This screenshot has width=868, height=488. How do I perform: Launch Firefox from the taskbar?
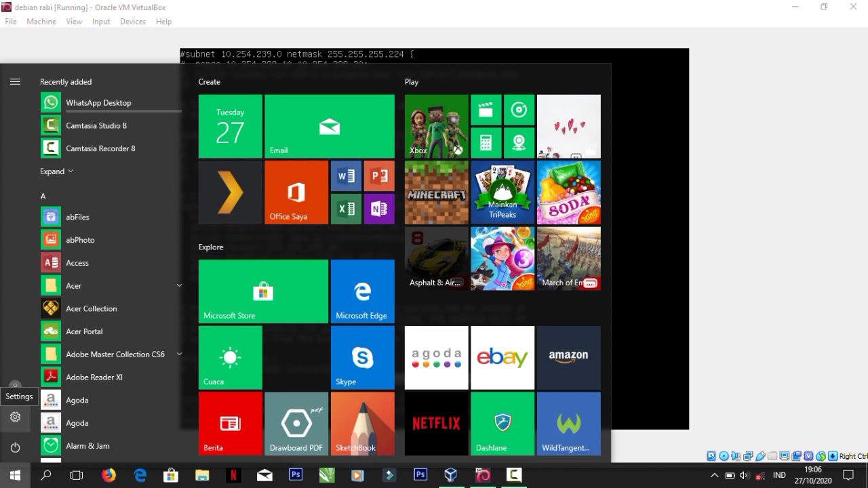click(x=108, y=476)
